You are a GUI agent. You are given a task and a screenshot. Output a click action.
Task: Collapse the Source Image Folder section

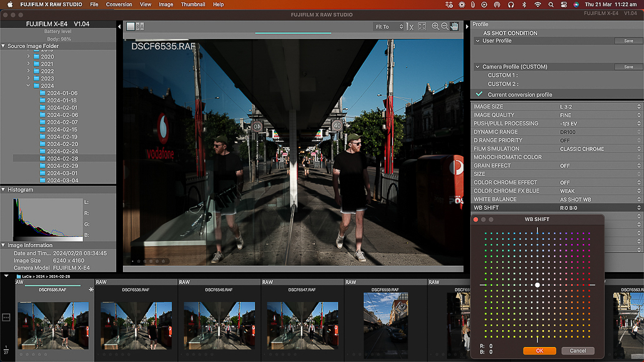click(3, 46)
